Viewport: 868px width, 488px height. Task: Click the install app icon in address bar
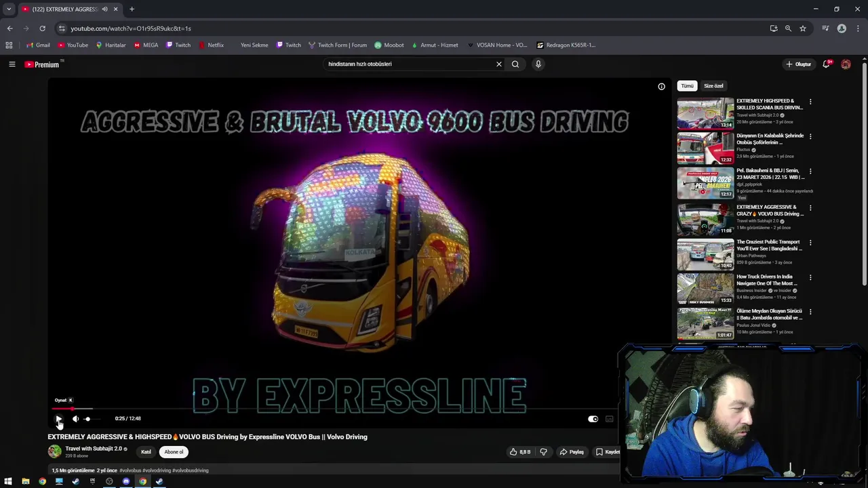tap(774, 28)
